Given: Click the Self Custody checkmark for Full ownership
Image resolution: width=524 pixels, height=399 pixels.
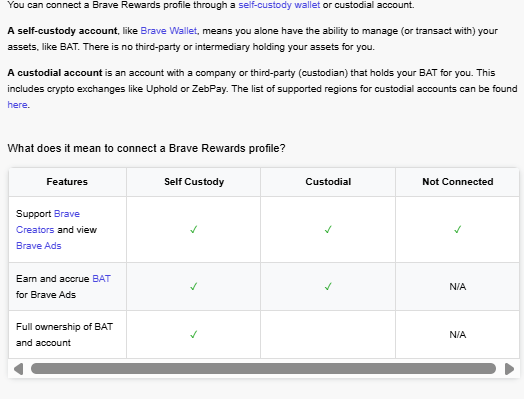Looking at the screenshot, I should (193, 335).
